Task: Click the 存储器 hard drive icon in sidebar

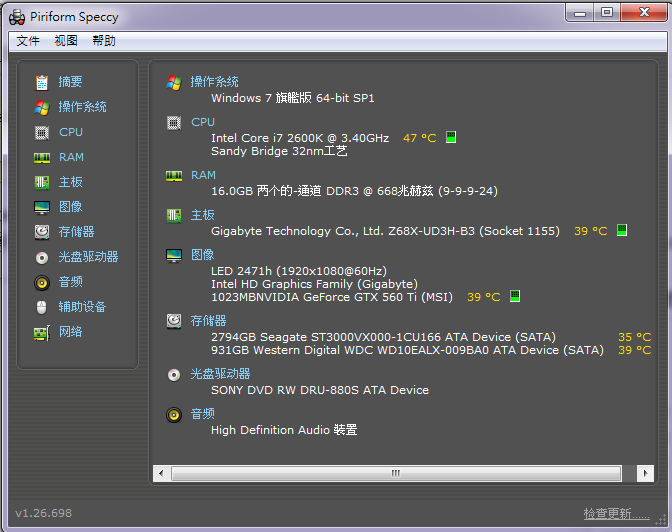Action: tap(42, 232)
